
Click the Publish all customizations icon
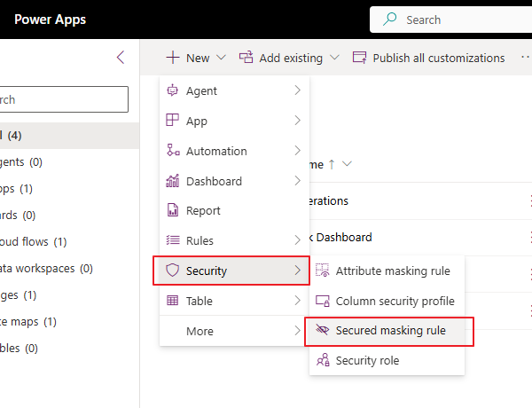click(x=360, y=58)
